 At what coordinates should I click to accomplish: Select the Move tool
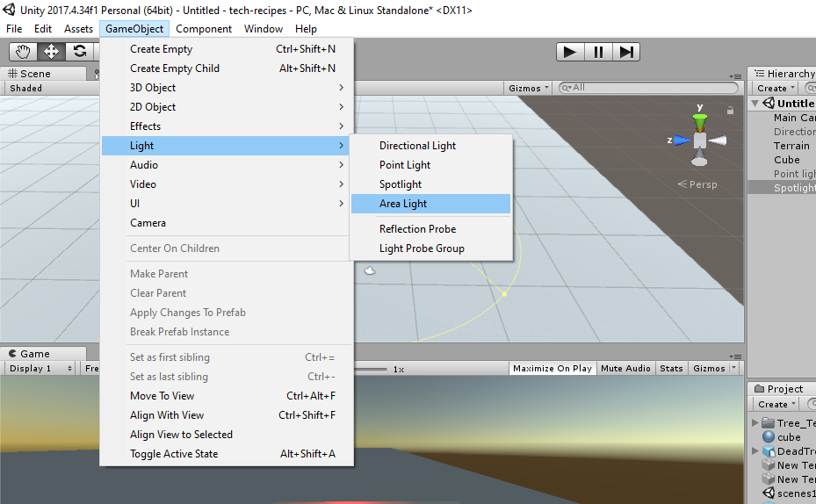point(51,52)
